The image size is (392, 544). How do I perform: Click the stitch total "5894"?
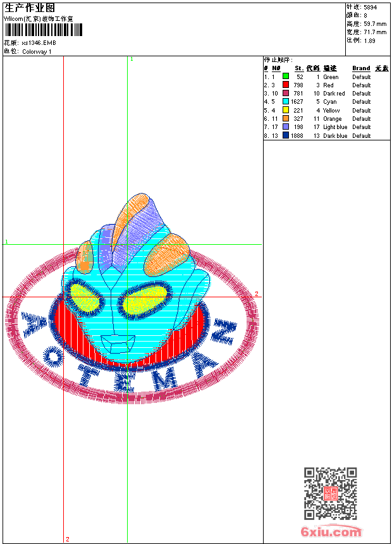(370, 8)
